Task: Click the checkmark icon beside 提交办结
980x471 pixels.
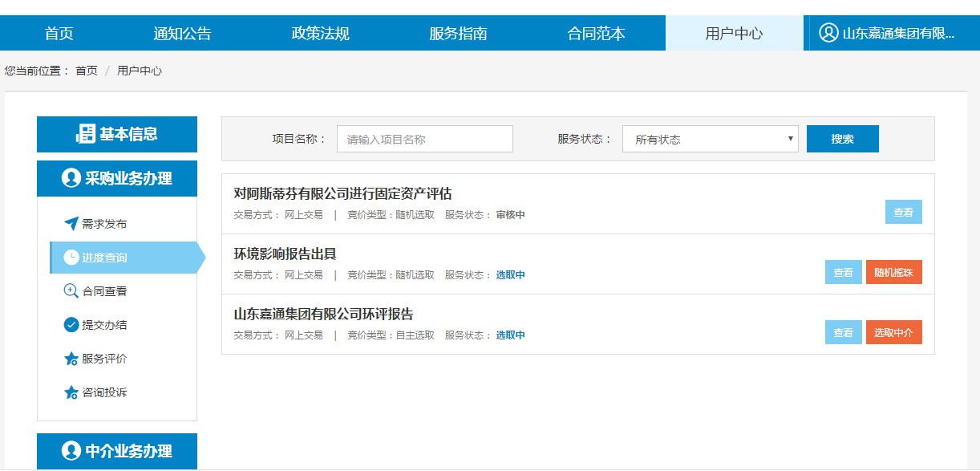Action: click(71, 325)
